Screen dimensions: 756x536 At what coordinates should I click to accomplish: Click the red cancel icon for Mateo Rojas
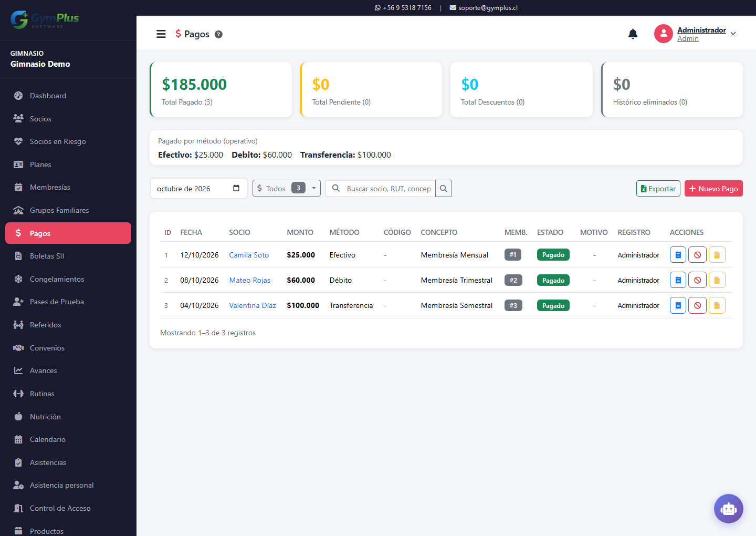[698, 280]
